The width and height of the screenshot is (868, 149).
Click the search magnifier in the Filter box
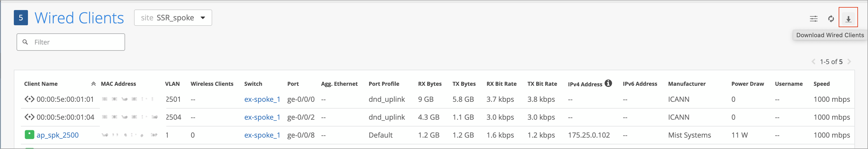tap(25, 42)
